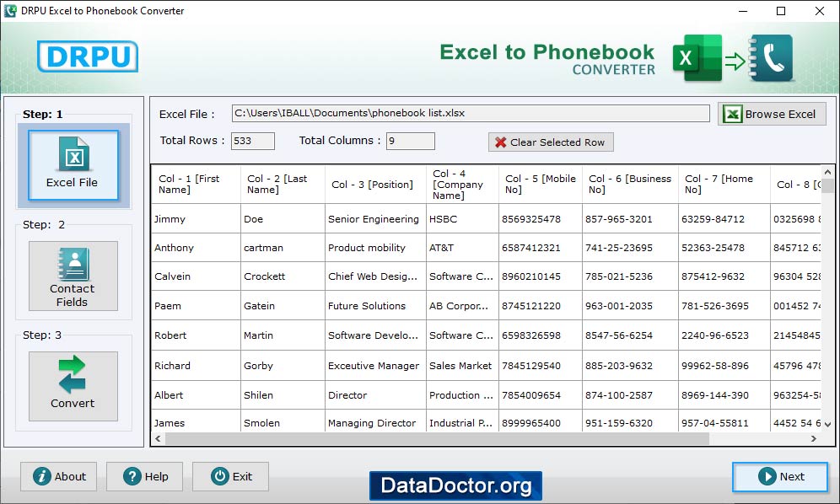840x504 pixels.
Task: Click the table's scroll left arrow
Action: (x=158, y=438)
